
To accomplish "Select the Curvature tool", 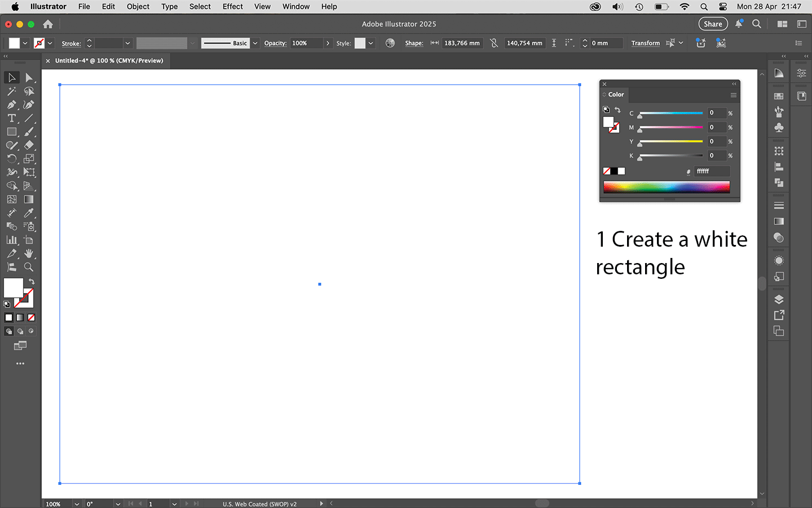I will tap(29, 104).
